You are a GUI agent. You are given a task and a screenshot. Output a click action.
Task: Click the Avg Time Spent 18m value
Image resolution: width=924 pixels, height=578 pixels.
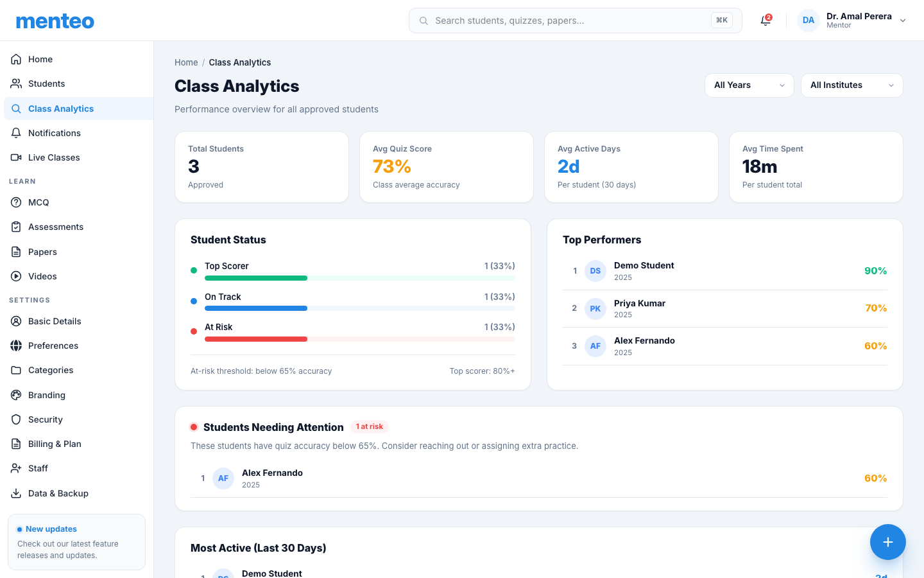[760, 166]
